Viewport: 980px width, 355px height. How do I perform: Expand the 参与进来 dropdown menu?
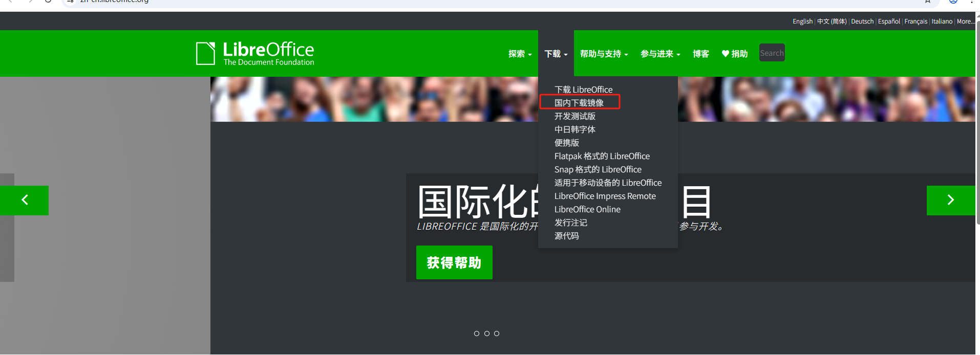[661, 54]
